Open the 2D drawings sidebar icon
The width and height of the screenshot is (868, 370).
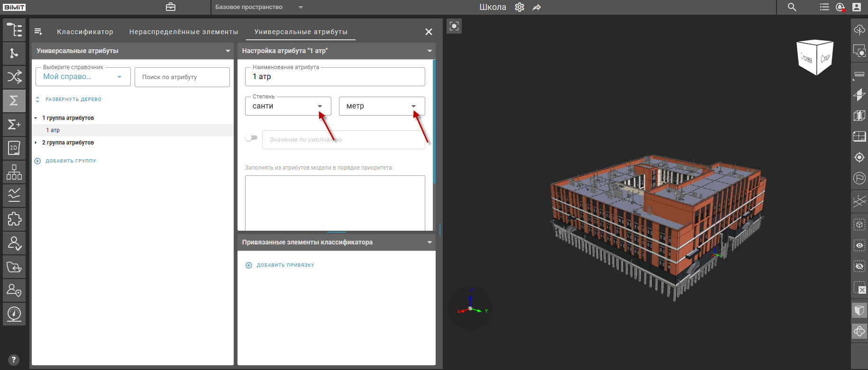tap(14, 148)
